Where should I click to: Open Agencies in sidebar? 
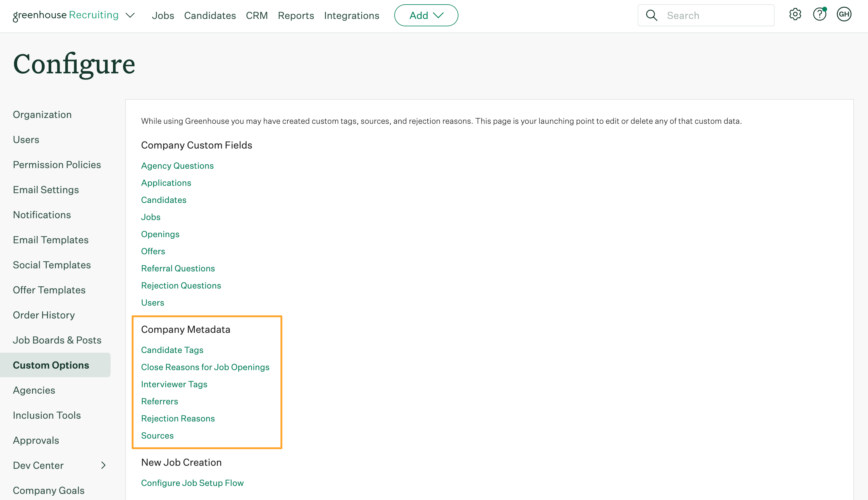click(34, 391)
